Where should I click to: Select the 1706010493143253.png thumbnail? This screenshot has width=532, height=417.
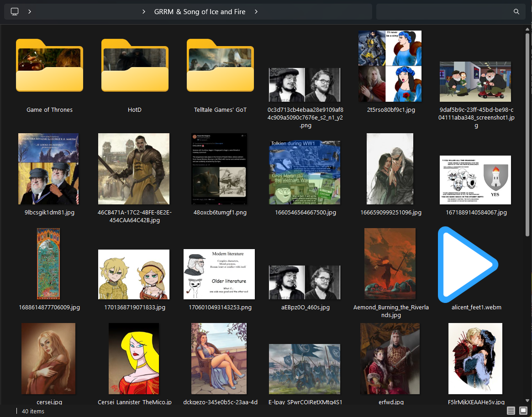click(x=219, y=274)
